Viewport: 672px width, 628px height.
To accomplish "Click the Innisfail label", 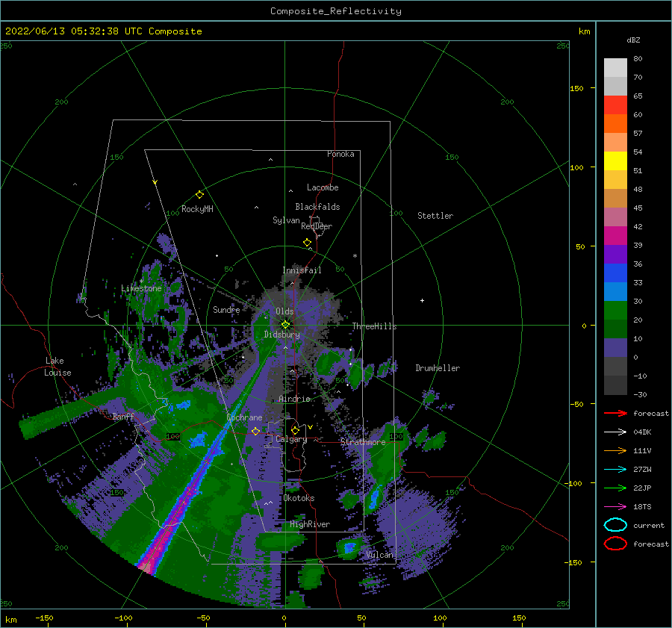I will pyautogui.click(x=302, y=270).
